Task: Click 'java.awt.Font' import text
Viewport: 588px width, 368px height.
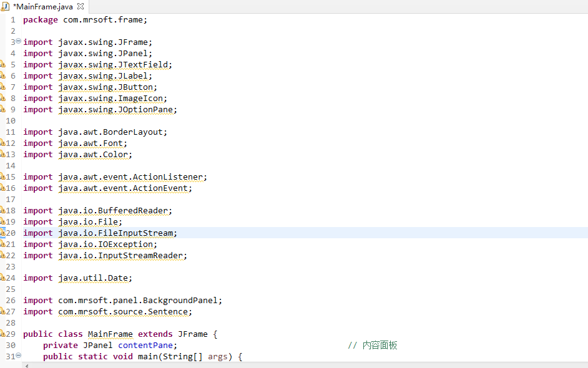Action: tap(91, 143)
